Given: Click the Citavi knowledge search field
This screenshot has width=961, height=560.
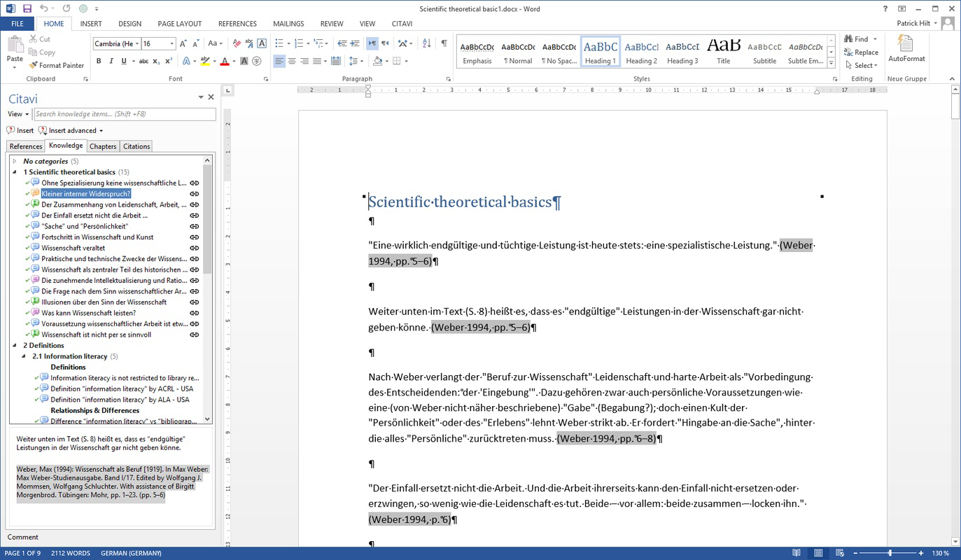Looking at the screenshot, I should point(125,114).
